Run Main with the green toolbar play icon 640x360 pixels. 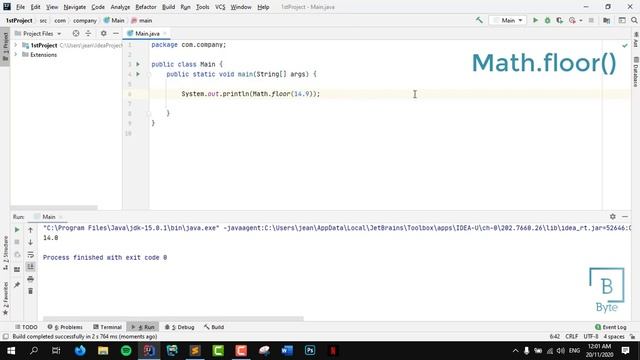pyautogui.click(x=535, y=20)
